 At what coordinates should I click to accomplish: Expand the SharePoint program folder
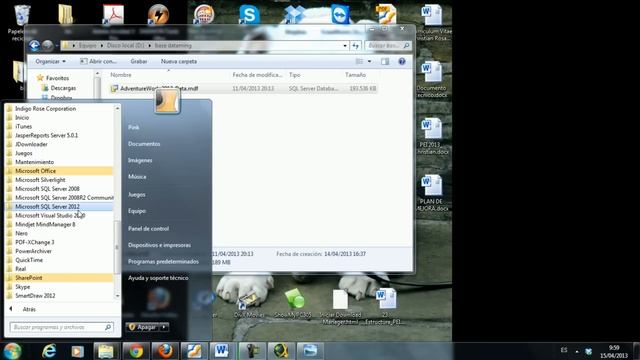[59, 278]
